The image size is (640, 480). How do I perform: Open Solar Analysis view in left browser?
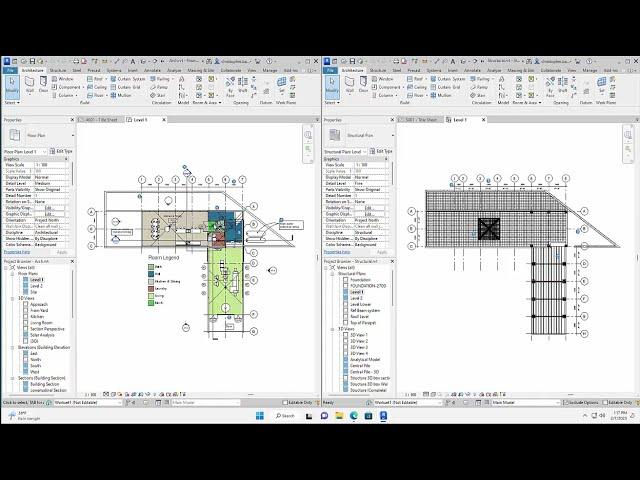click(42, 335)
